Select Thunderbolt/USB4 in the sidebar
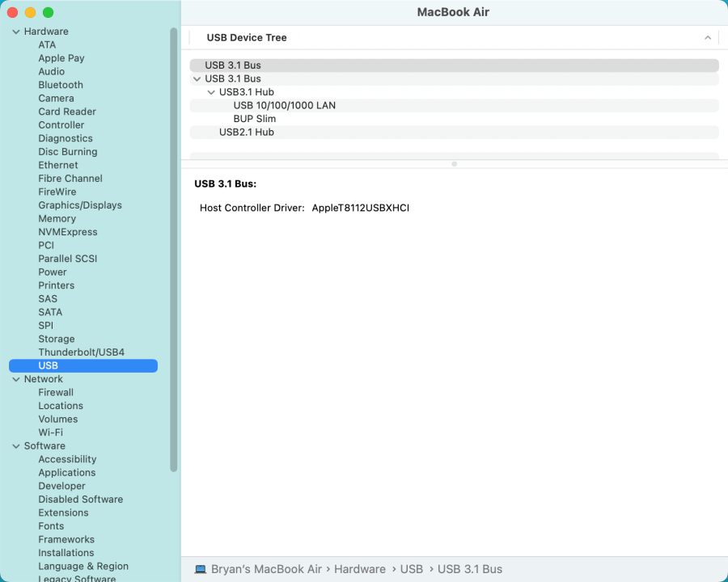Image resolution: width=728 pixels, height=582 pixels. click(x=82, y=352)
